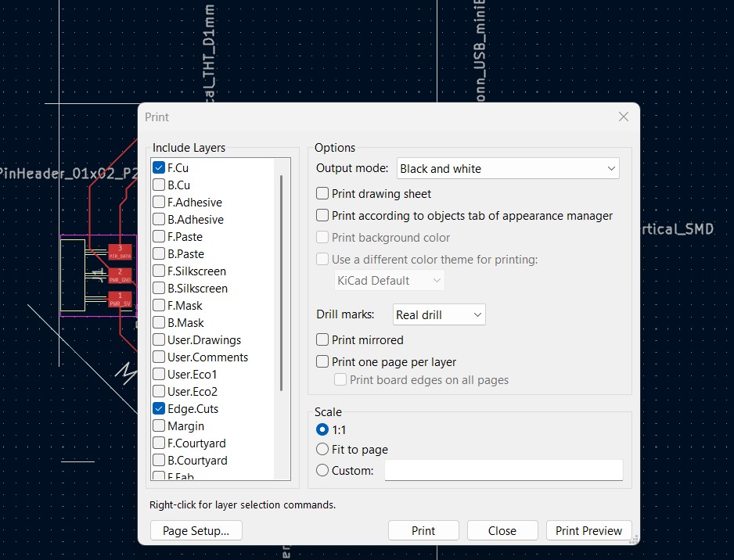Include the User.Eco2 layer
The height and width of the screenshot is (560, 734).
tap(159, 392)
